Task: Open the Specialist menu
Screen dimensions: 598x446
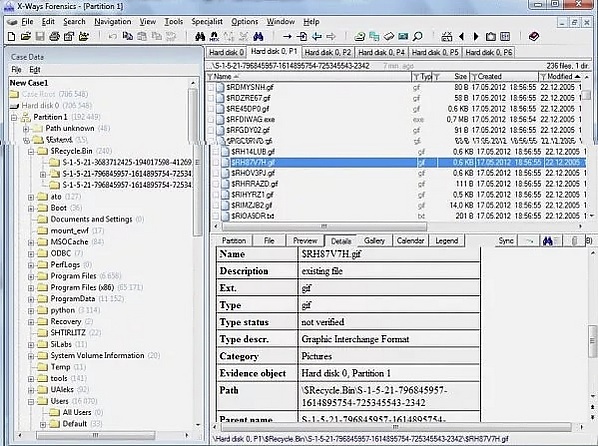Action: click(207, 22)
